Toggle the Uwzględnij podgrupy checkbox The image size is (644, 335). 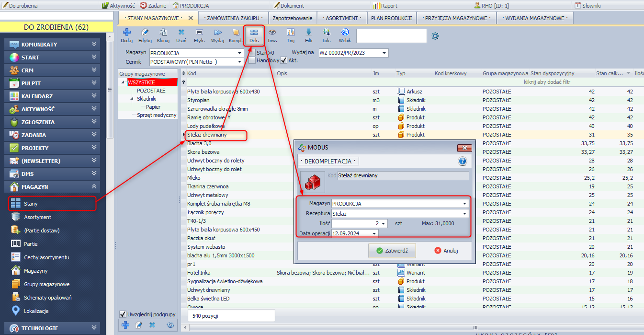click(123, 314)
